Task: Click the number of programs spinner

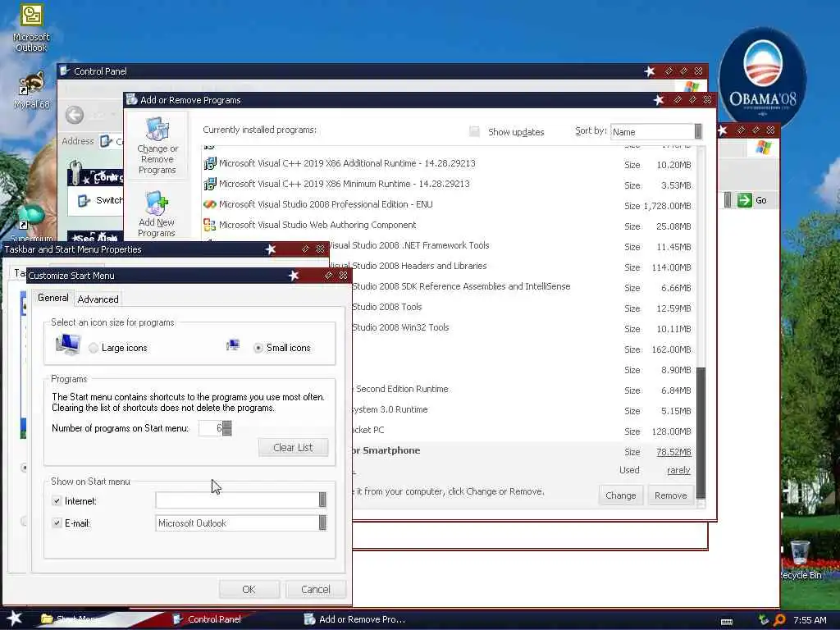Action: 227,428
